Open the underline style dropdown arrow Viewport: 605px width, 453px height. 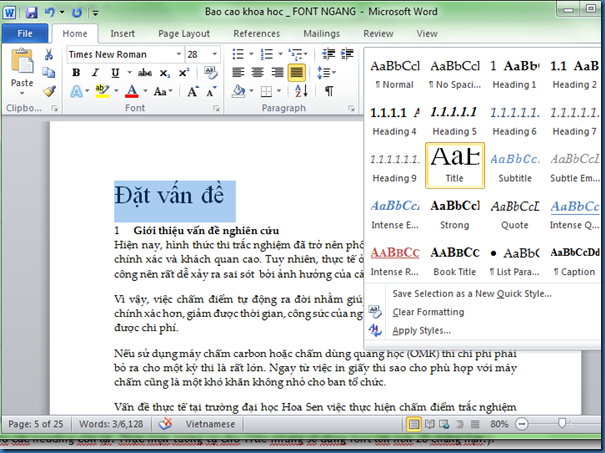click(x=130, y=73)
